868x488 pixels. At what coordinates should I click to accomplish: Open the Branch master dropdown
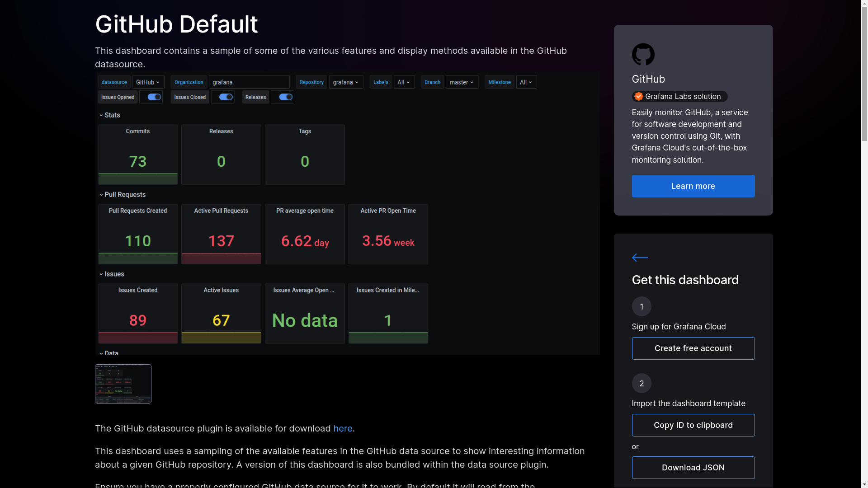[461, 82]
